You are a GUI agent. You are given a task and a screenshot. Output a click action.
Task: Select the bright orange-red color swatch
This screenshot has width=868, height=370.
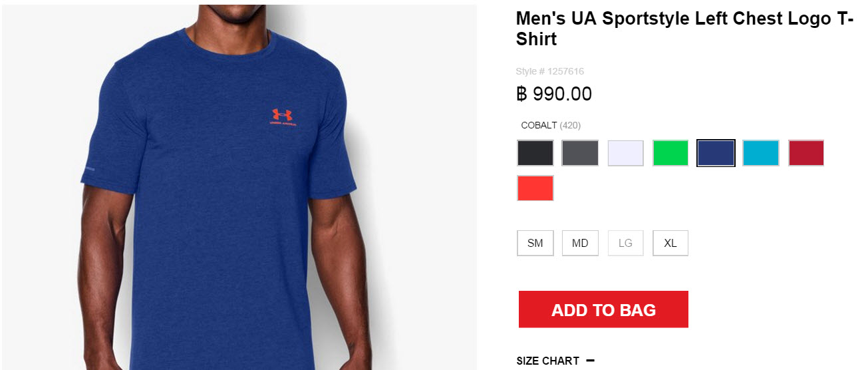point(535,188)
